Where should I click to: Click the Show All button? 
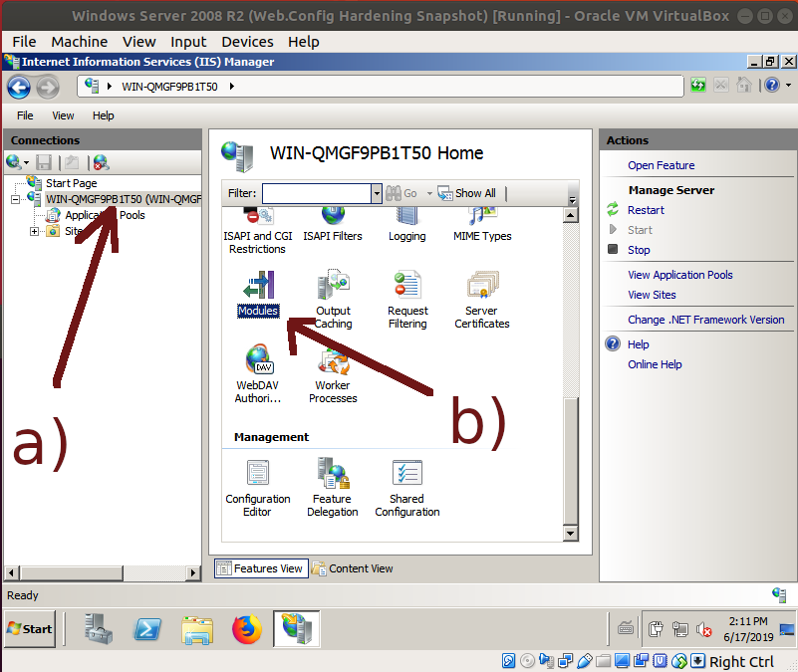point(466,193)
